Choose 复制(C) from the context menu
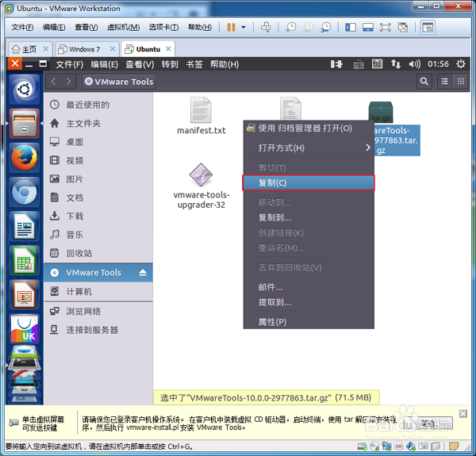Image resolution: width=476 pixels, height=456 pixels. point(309,183)
